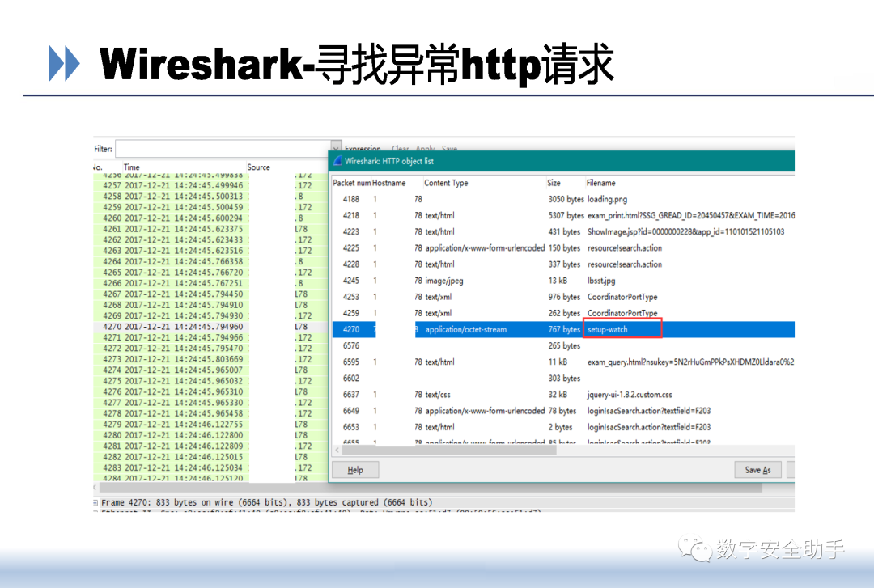Select packet 4279 in the packet list
This screenshot has width=874, height=588.
[210, 425]
